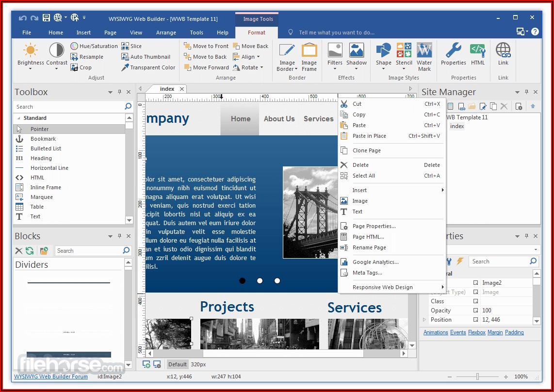Pin the Toolbox panel

click(x=119, y=92)
